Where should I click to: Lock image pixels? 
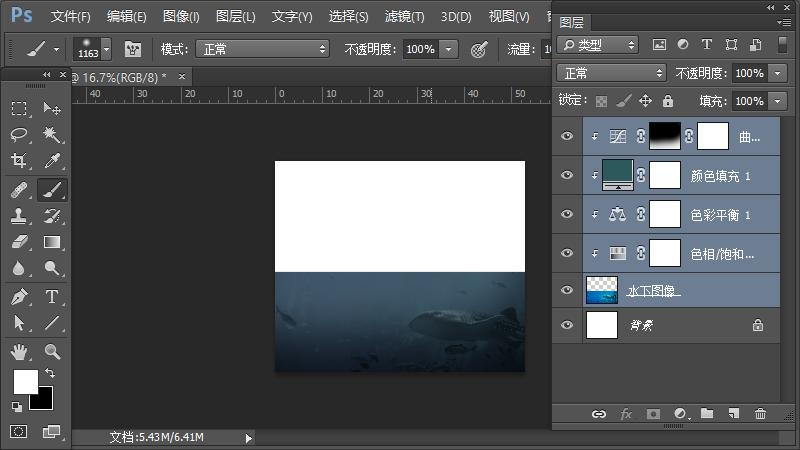623,101
